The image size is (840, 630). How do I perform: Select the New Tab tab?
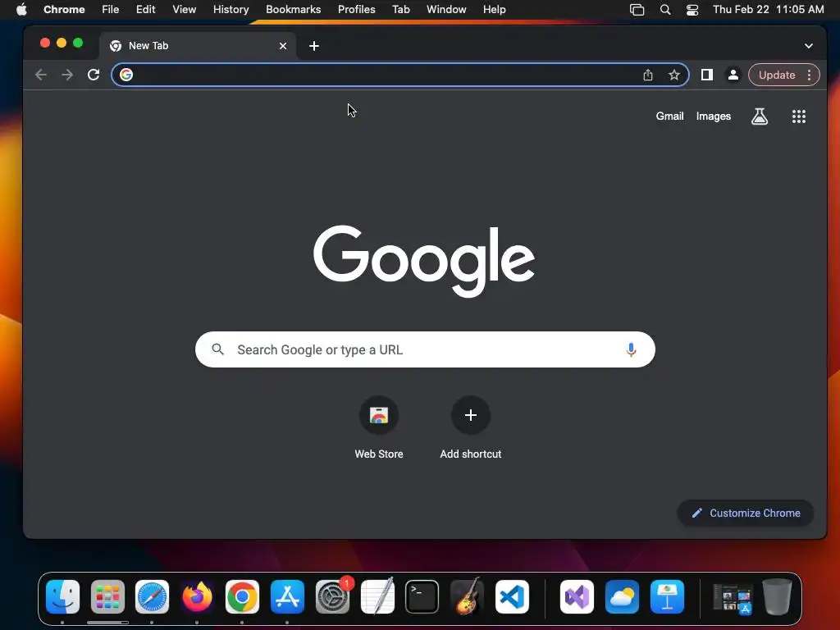[x=199, y=46]
